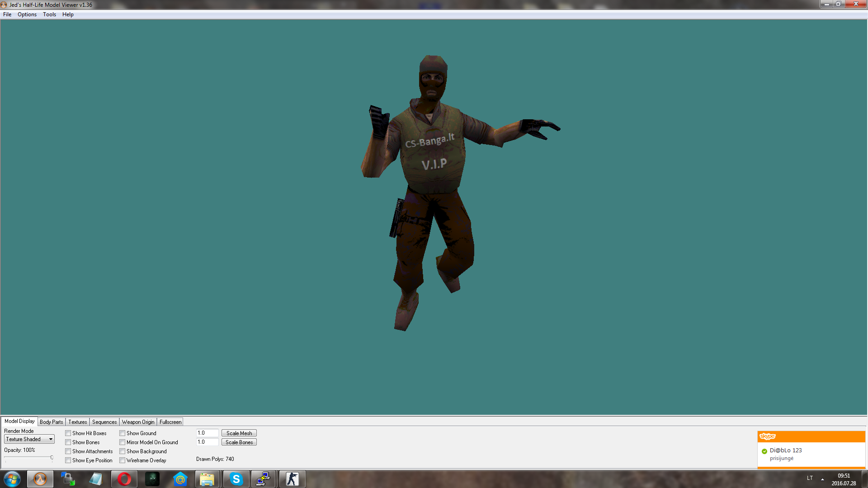Viewport: 868px width, 488px height.
Task: Click the green online status icon in Skype notification
Action: pyautogui.click(x=764, y=451)
